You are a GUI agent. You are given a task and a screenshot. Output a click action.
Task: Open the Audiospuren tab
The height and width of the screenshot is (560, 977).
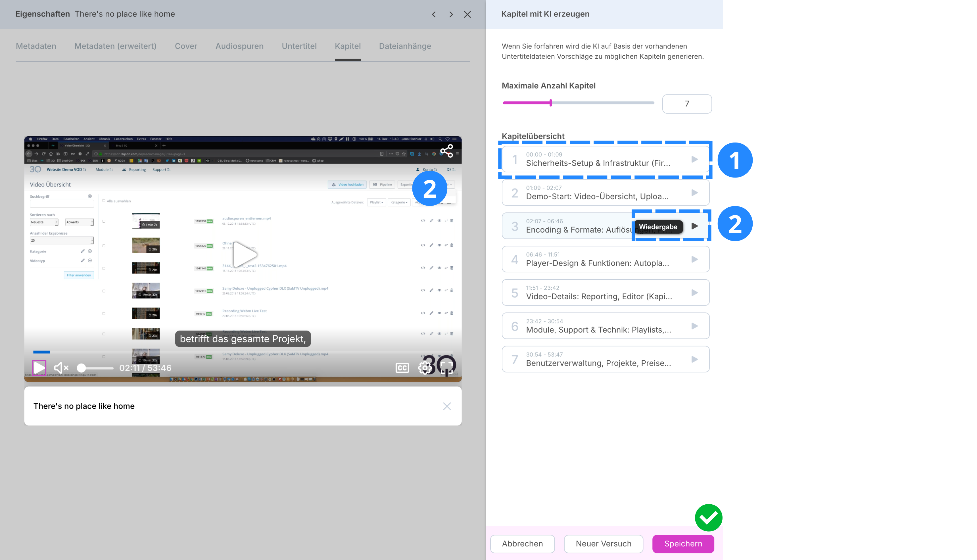239,46
